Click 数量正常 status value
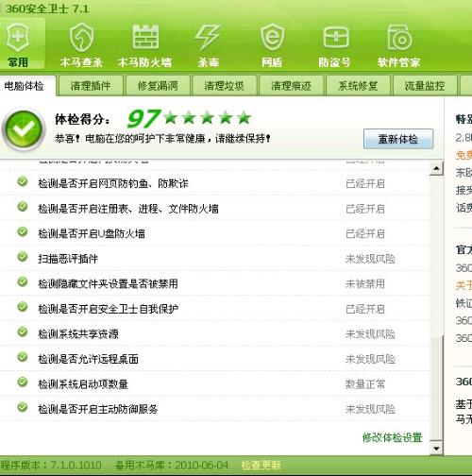 [x=365, y=384]
